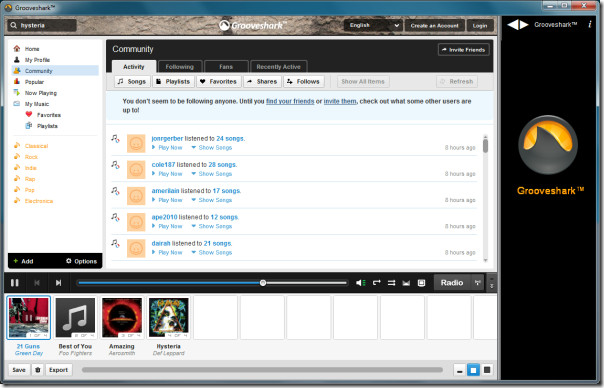
Task: Clear queue with the trash icon
Action: [x=38, y=370]
